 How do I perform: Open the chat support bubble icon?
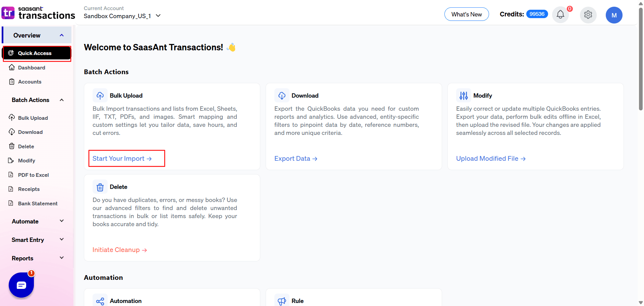(21, 285)
